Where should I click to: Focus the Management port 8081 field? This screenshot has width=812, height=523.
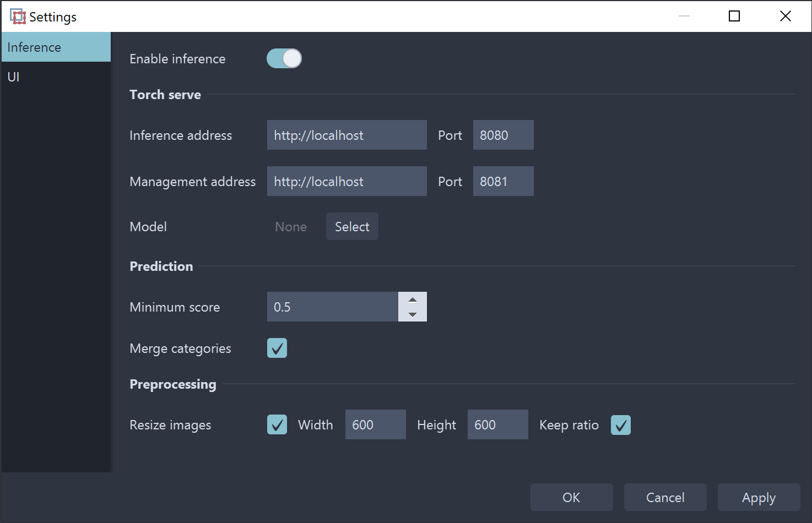[x=503, y=181]
